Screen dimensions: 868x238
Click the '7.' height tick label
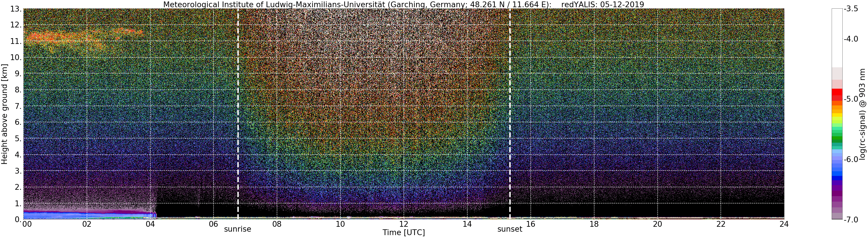coord(18,106)
